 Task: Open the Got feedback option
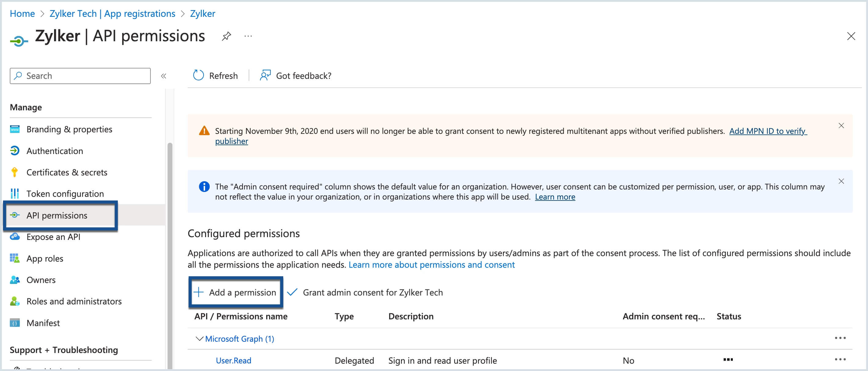tap(295, 75)
